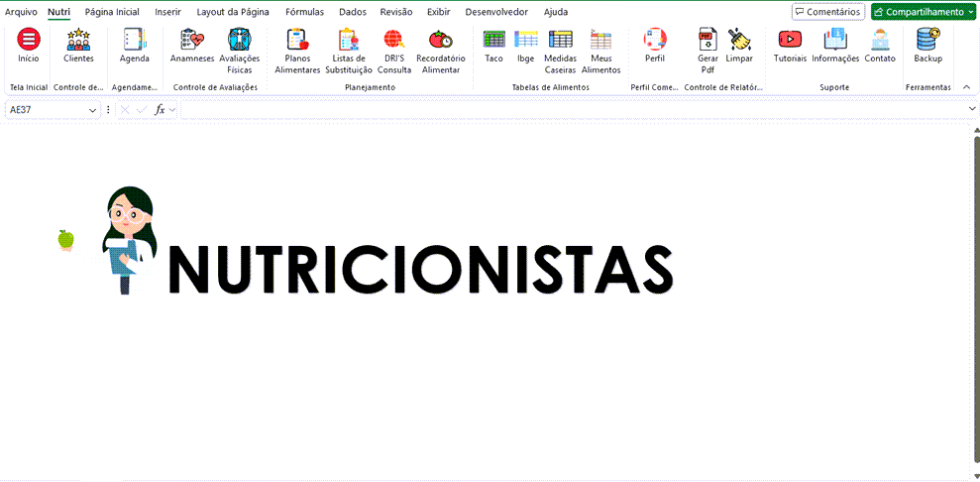Expand the function list dropdown beside fx

pyautogui.click(x=171, y=110)
